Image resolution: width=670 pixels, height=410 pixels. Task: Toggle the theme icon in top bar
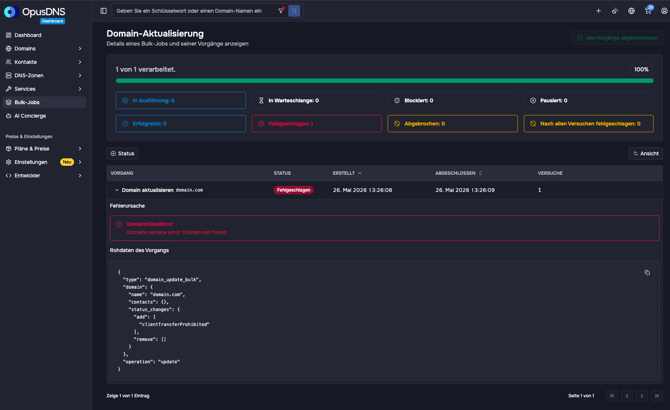(614, 11)
